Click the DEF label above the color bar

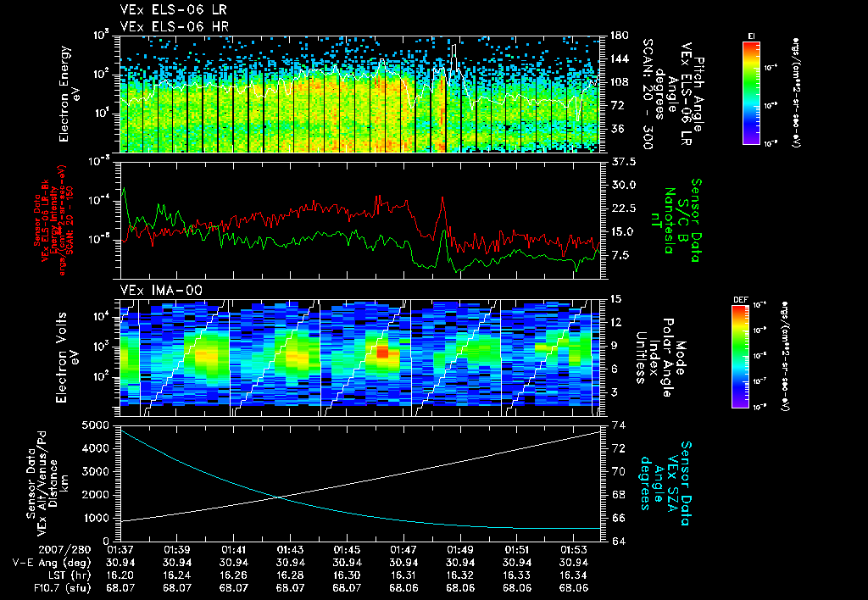(x=741, y=300)
